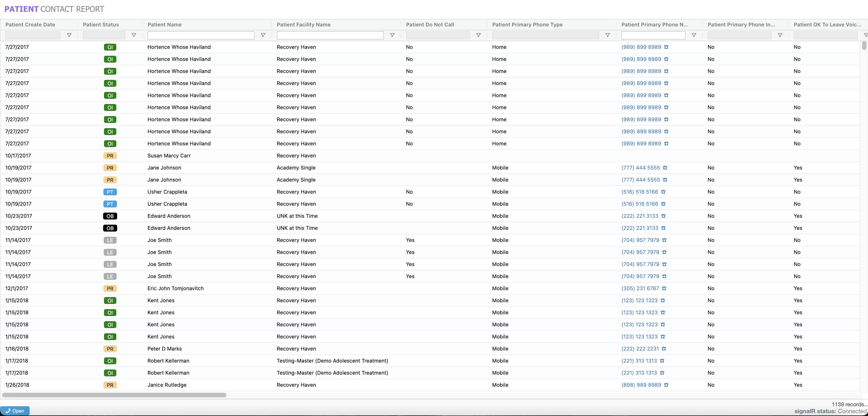This screenshot has width=868, height=416.
Task: Click filter icon for Patient Status column
Action: point(134,35)
